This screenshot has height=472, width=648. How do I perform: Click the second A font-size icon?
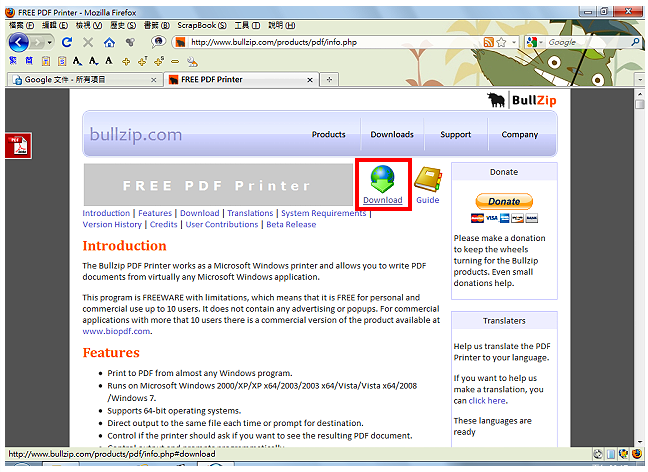click(x=93, y=61)
